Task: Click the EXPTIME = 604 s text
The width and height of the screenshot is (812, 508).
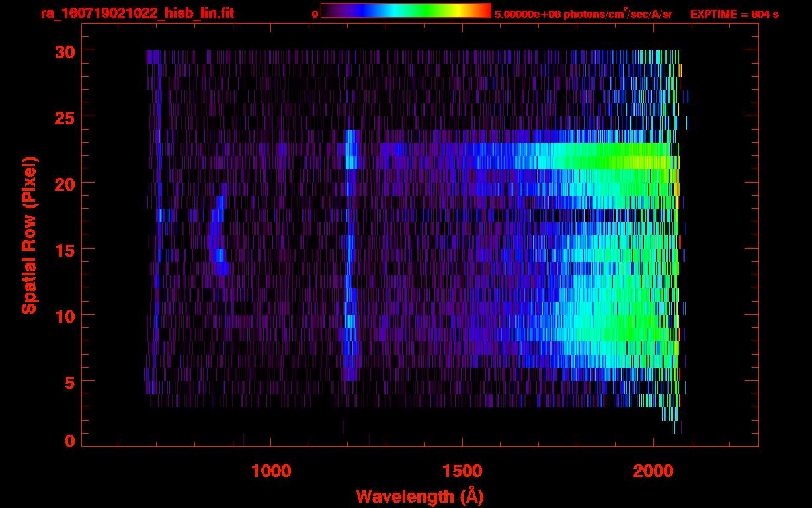Action: click(x=734, y=14)
